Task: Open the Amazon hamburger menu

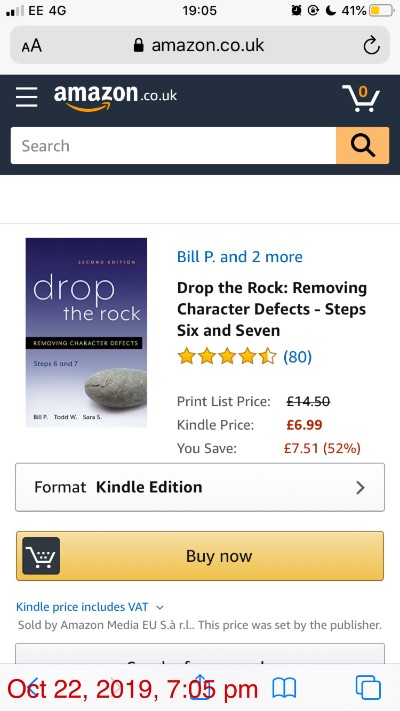Action: [x=26, y=97]
